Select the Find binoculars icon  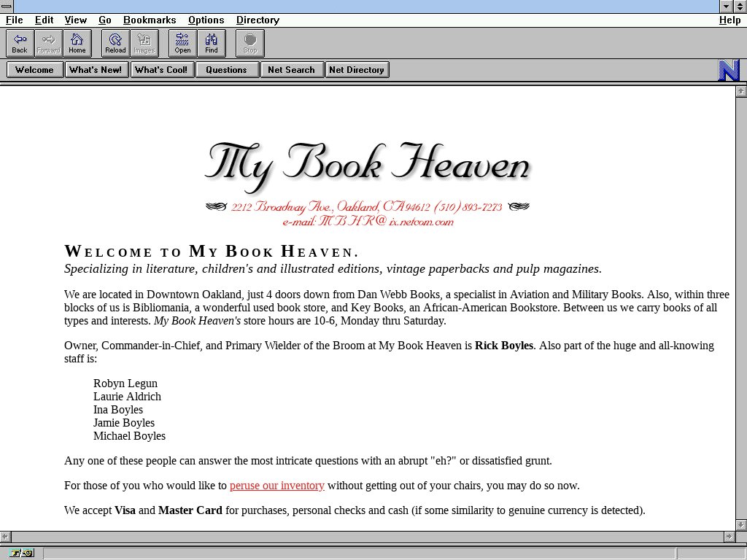click(212, 43)
